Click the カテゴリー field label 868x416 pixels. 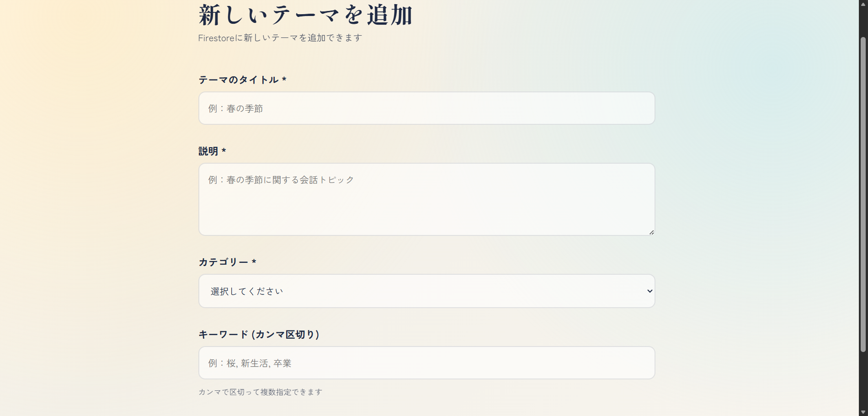pyautogui.click(x=223, y=262)
